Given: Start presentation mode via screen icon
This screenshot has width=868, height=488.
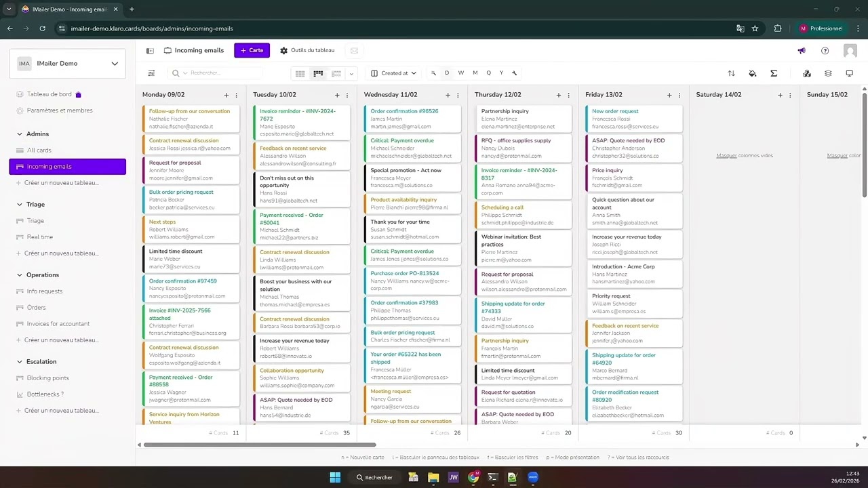Looking at the screenshot, I should [x=849, y=73].
